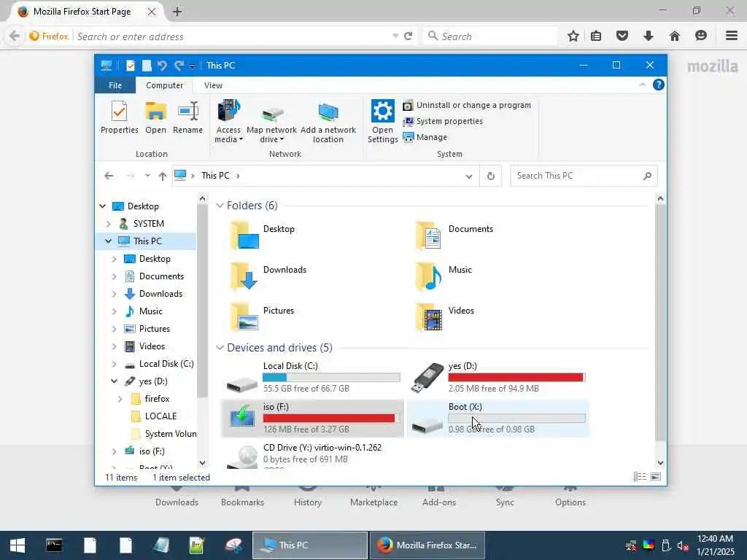This screenshot has width=747, height=560.
Task: Click the Rename ribbon icon
Action: pyautogui.click(x=187, y=117)
